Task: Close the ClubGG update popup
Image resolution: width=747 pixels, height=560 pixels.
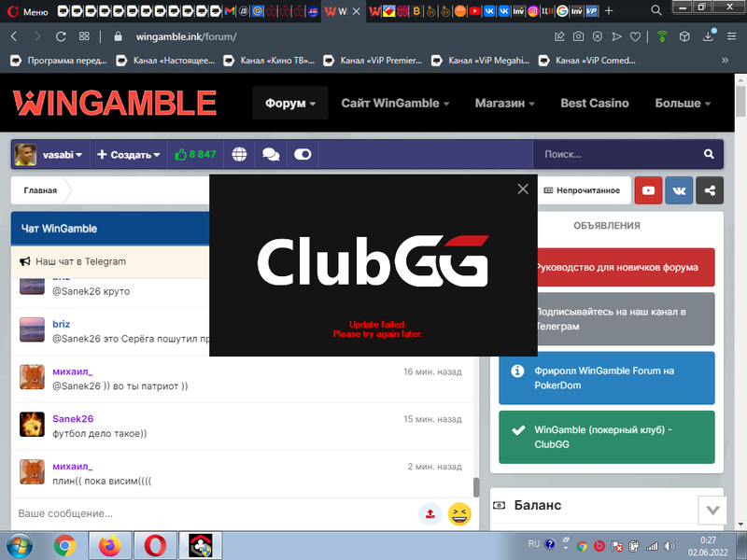Action: click(523, 189)
